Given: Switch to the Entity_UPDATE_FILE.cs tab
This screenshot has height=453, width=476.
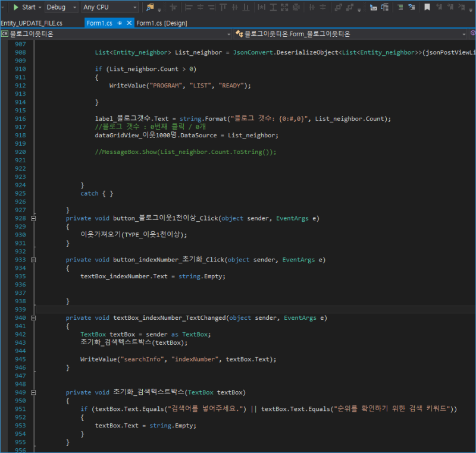Looking at the screenshot, I should coord(32,23).
